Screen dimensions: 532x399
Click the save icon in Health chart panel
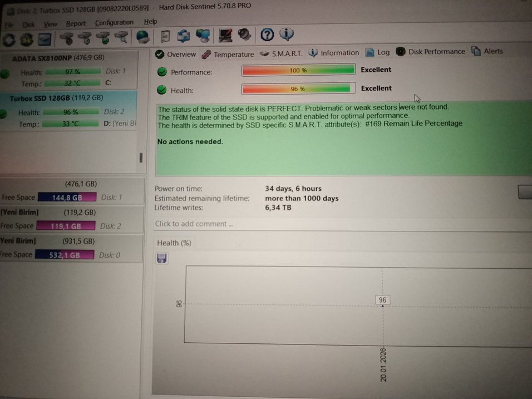click(x=161, y=258)
